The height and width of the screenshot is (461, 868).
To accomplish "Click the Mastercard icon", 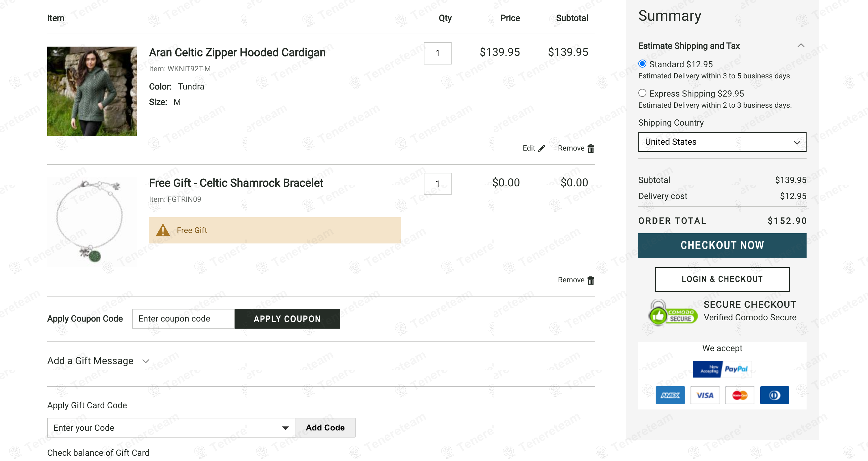I will (740, 395).
